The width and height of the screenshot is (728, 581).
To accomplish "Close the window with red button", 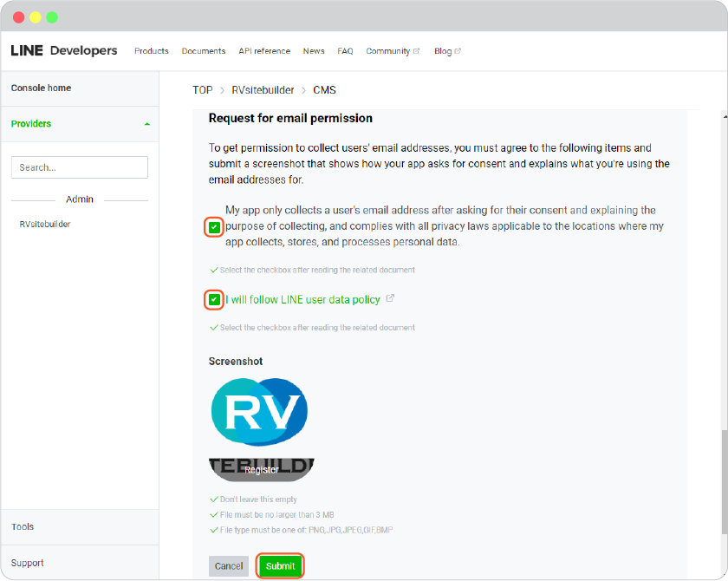I will (18, 17).
